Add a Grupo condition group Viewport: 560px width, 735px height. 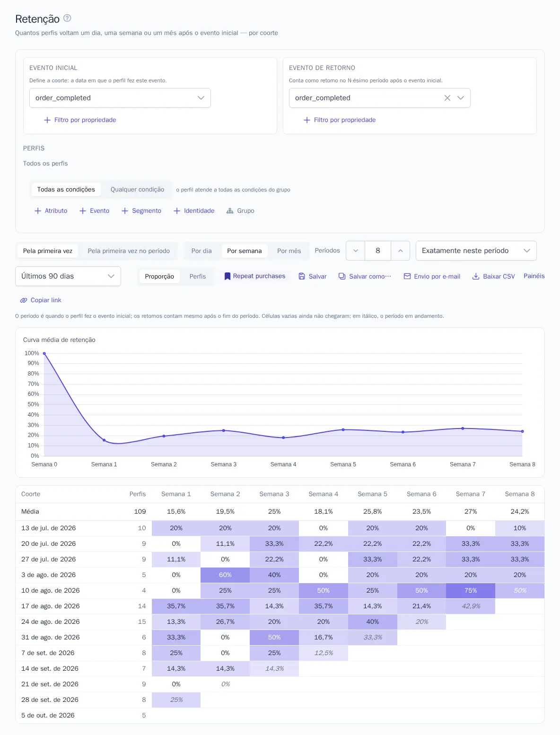240,211
